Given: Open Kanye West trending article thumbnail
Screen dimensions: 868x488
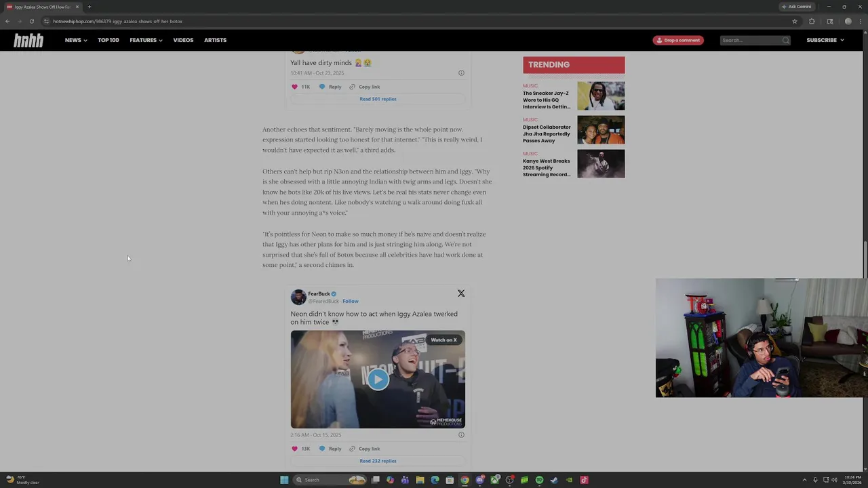Looking at the screenshot, I should [x=601, y=163].
